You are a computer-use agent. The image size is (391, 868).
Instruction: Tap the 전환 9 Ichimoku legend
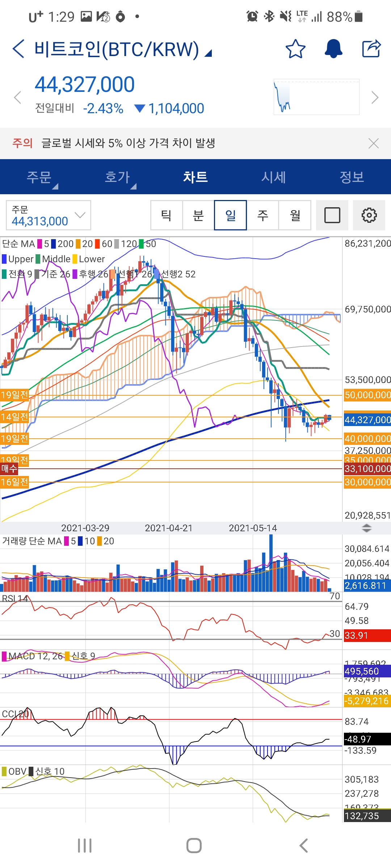pos(17,274)
